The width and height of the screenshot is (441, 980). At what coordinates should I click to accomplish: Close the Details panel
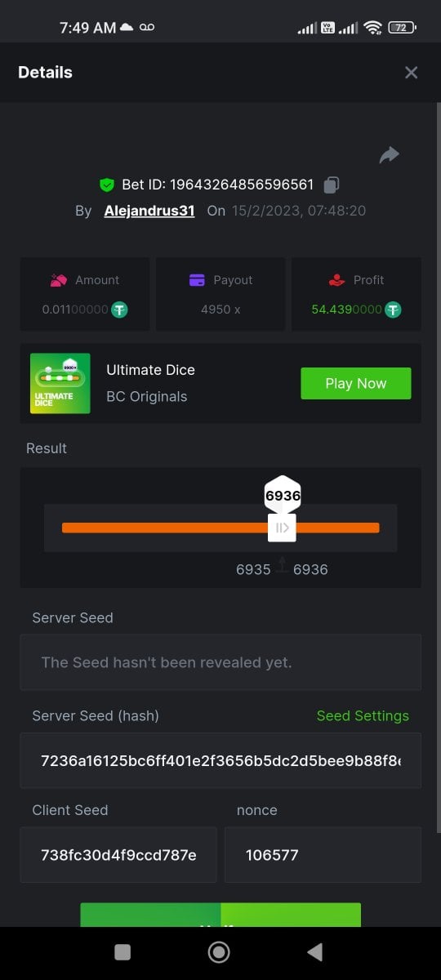[x=411, y=73]
